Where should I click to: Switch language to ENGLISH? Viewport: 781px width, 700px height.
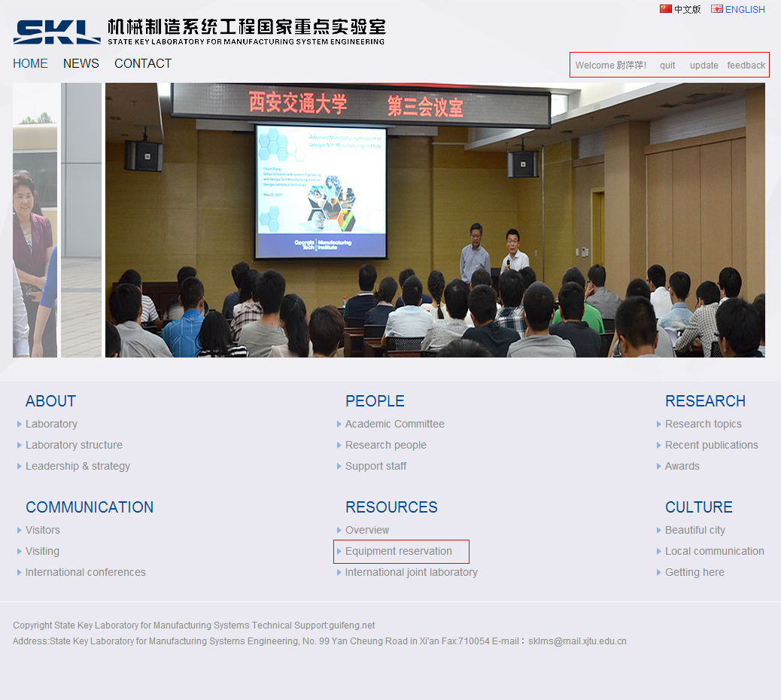[x=745, y=10]
